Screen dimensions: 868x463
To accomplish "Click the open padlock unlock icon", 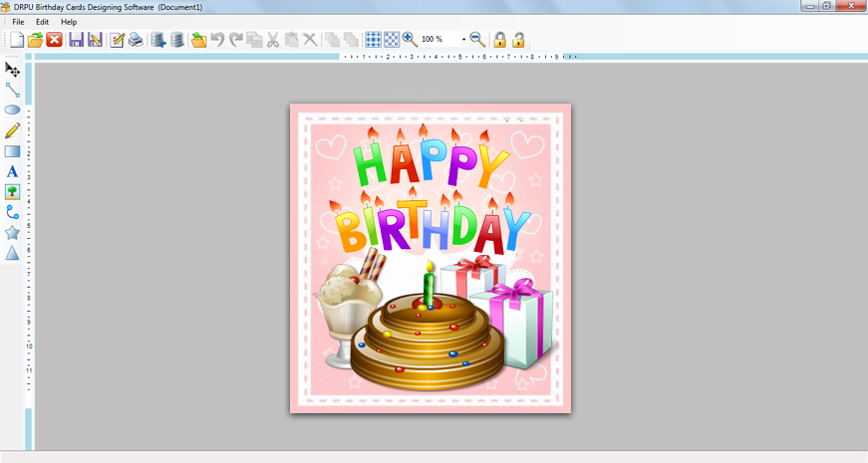I will tap(518, 40).
